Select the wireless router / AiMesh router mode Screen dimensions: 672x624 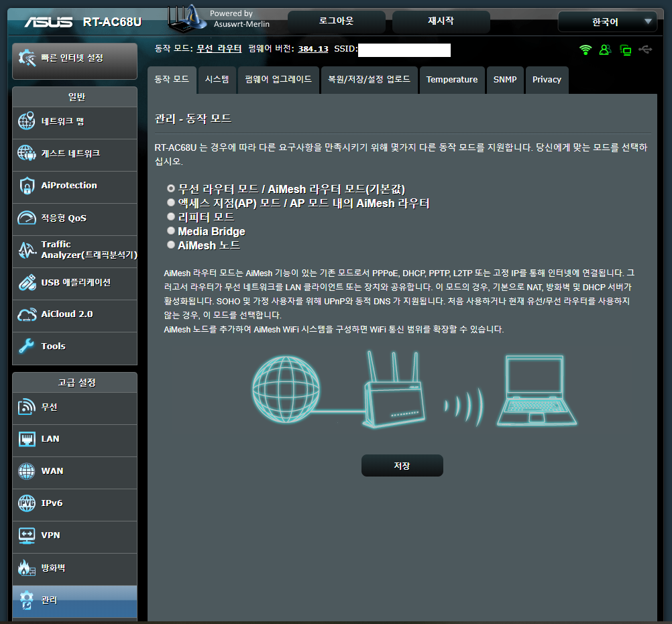(171, 188)
